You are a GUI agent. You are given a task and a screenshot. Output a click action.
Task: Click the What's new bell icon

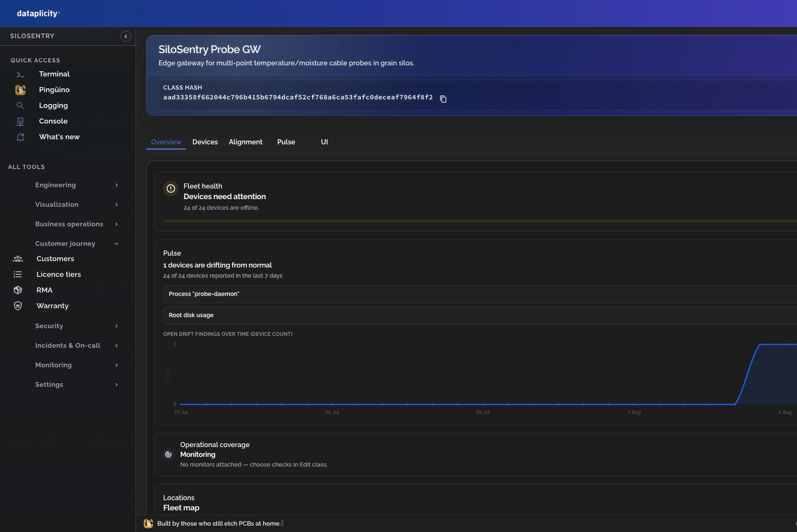click(20, 137)
